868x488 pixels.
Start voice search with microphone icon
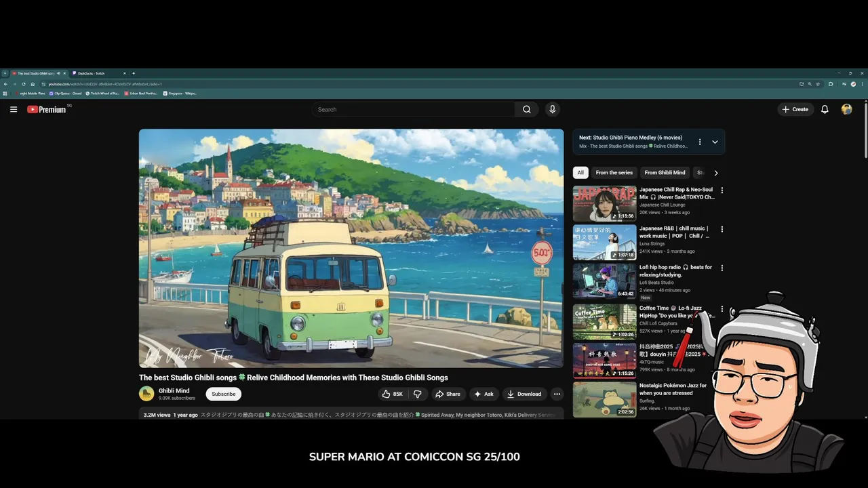(x=552, y=109)
